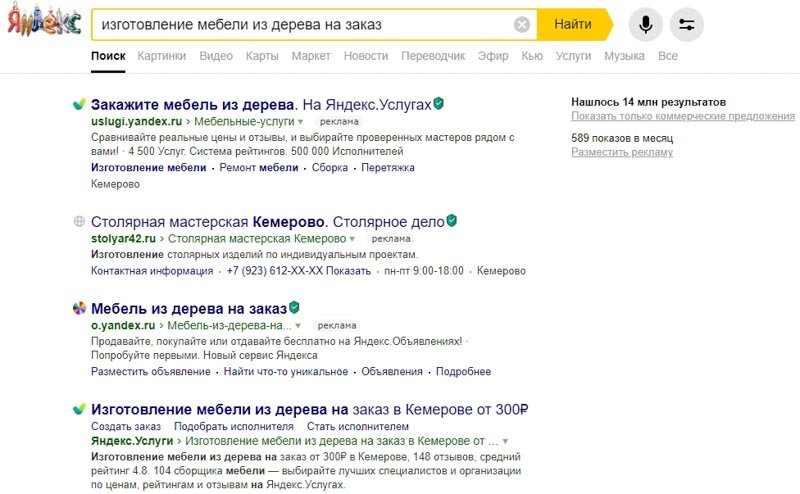Open the Ремонт мебели sitelink
Image resolution: width=800 pixels, height=494 pixels.
pos(259,167)
